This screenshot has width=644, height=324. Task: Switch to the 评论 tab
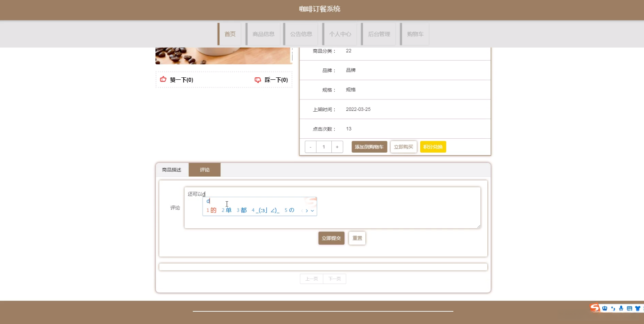(x=205, y=170)
